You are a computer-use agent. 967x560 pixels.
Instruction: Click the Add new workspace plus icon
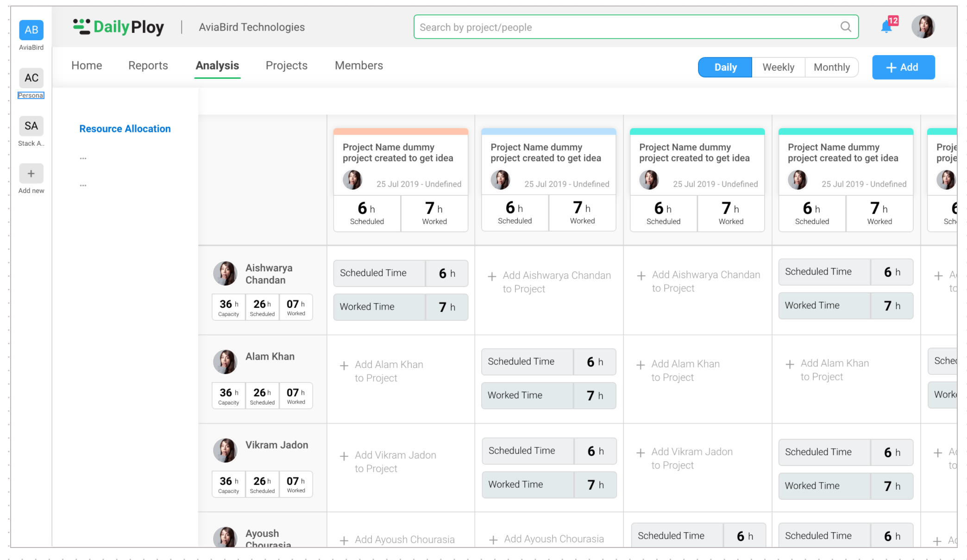(31, 174)
